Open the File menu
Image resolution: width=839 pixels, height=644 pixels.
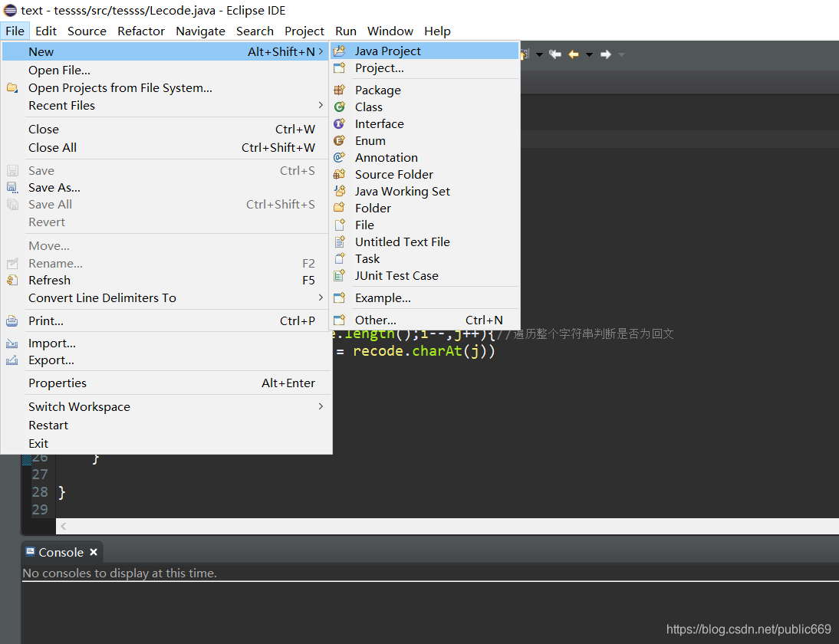tap(15, 31)
